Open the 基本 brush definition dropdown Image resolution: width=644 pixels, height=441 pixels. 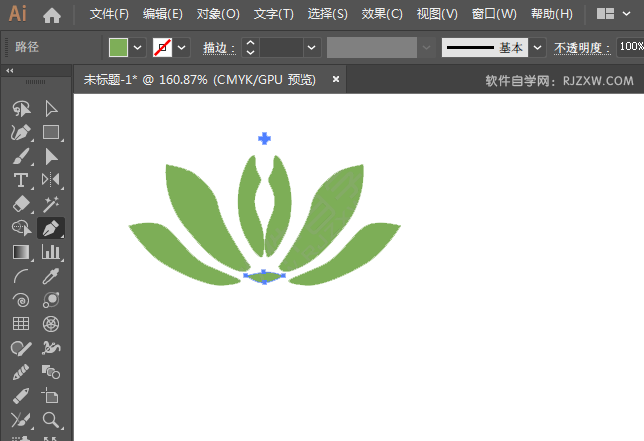537,48
